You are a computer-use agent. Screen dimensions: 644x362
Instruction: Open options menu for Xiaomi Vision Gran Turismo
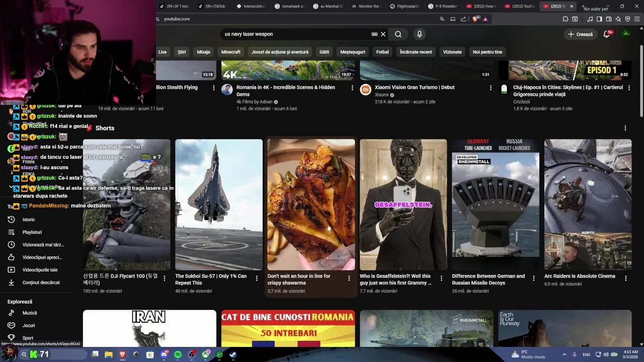click(x=491, y=87)
